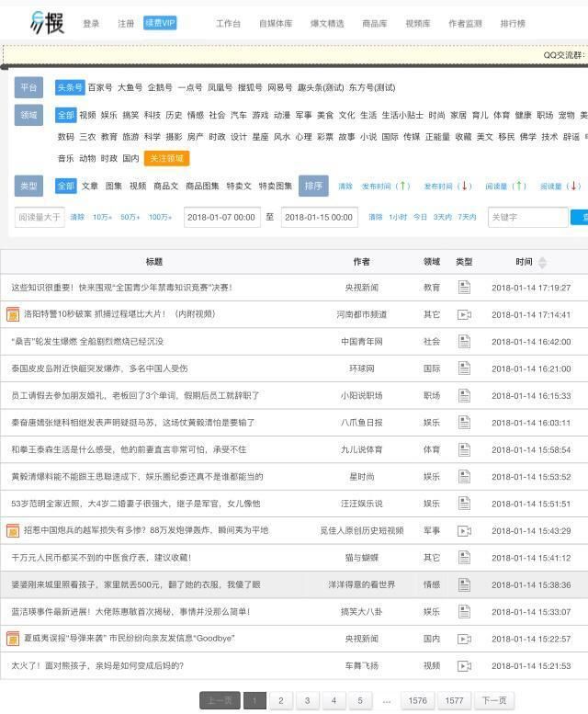
Task: Click the video type icon in 河南都市频道 row
Action: click(x=464, y=314)
